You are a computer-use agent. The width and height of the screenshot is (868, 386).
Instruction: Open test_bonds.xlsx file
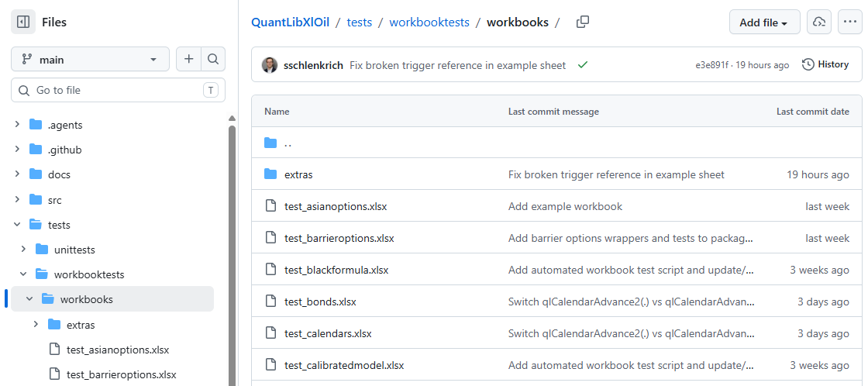pos(320,302)
